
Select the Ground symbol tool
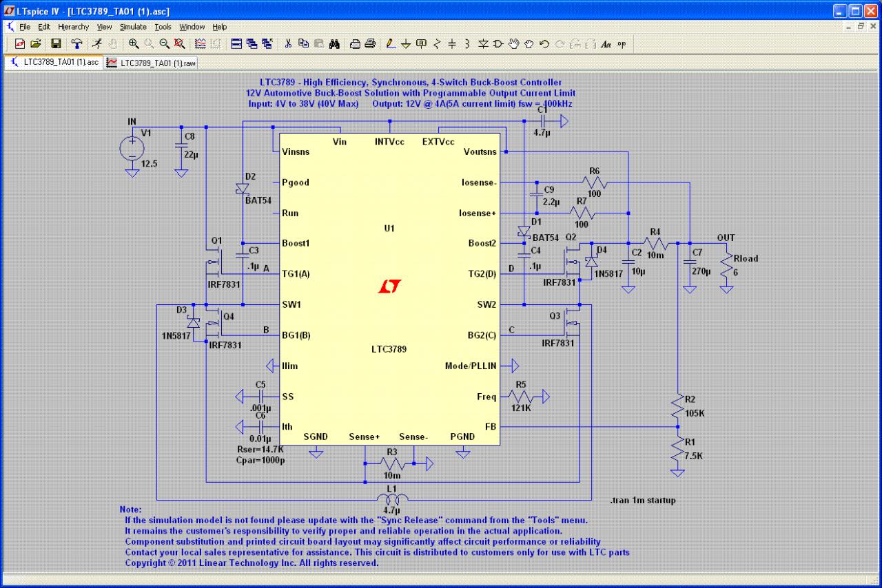point(406,44)
